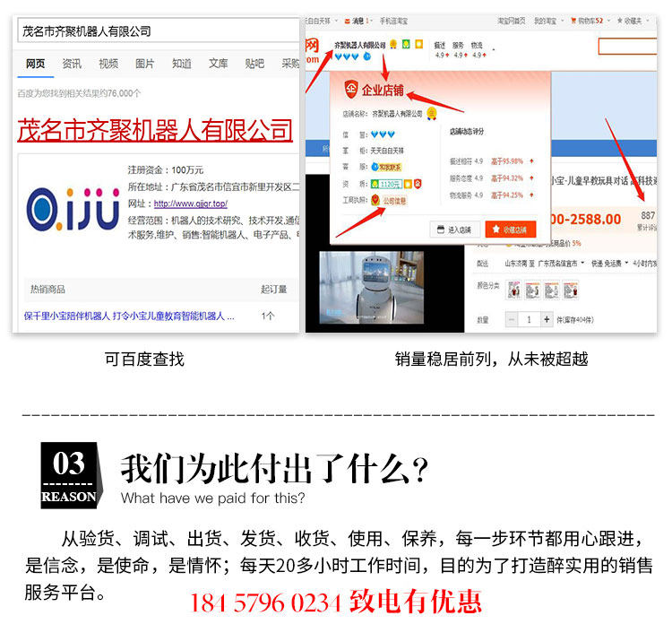Click the yellow square badge in shop header
The width and height of the screenshot is (672, 624).
(419, 44)
